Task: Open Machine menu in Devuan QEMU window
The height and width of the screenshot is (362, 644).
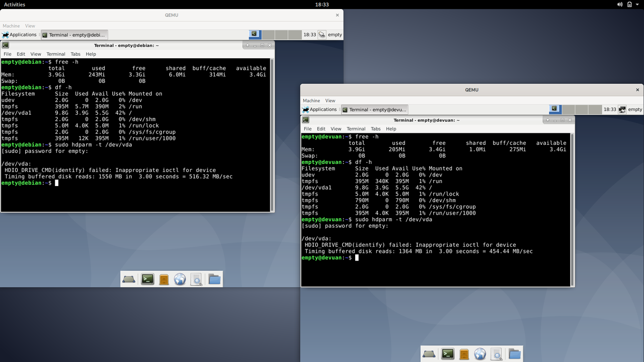Action: tap(311, 101)
